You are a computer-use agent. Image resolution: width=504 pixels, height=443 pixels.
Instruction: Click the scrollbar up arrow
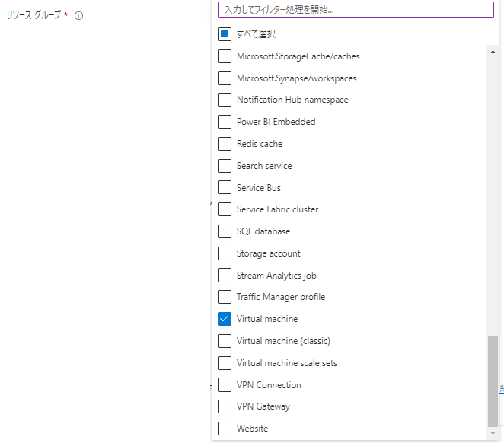493,52
